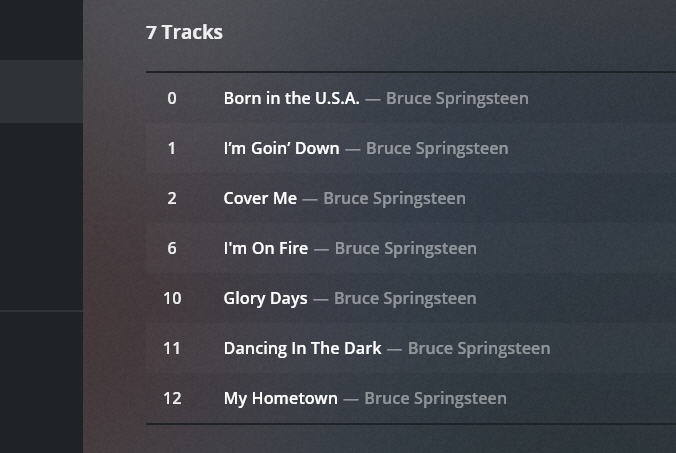Select the "I'm Goin' Down" track title
676x453 pixels.
(281, 148)
